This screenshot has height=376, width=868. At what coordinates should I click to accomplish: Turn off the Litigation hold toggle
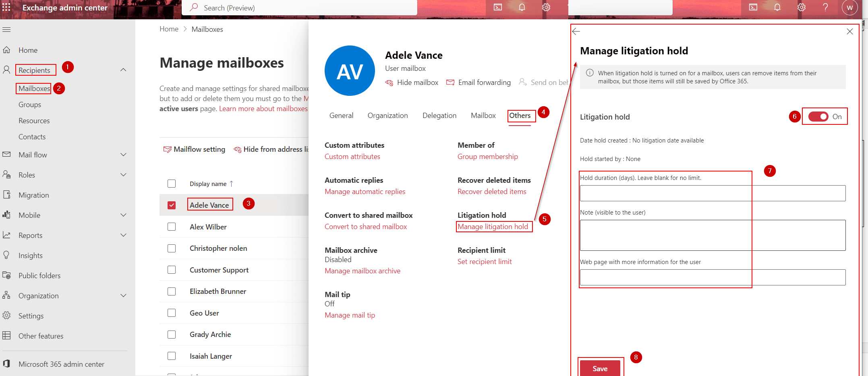[818, 117]
